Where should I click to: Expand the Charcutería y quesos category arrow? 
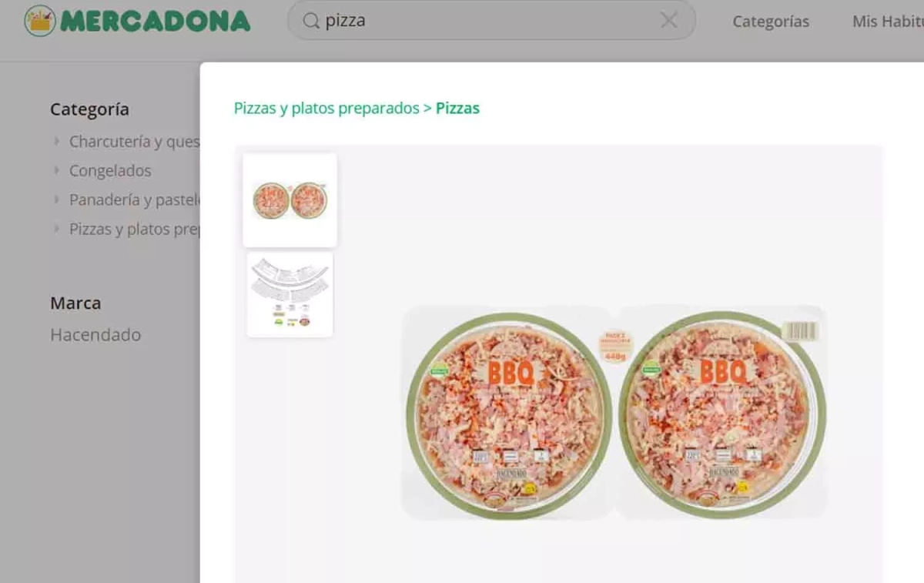tap(56, 141)
